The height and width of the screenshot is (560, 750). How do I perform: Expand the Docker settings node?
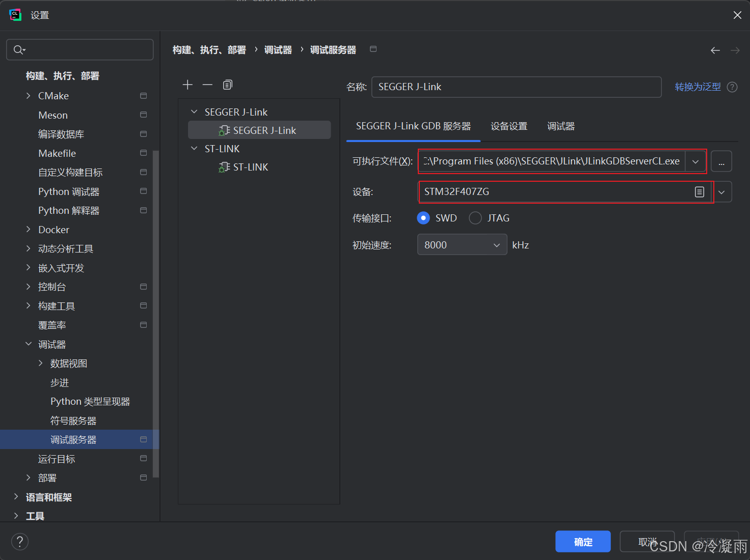[28, 230]
